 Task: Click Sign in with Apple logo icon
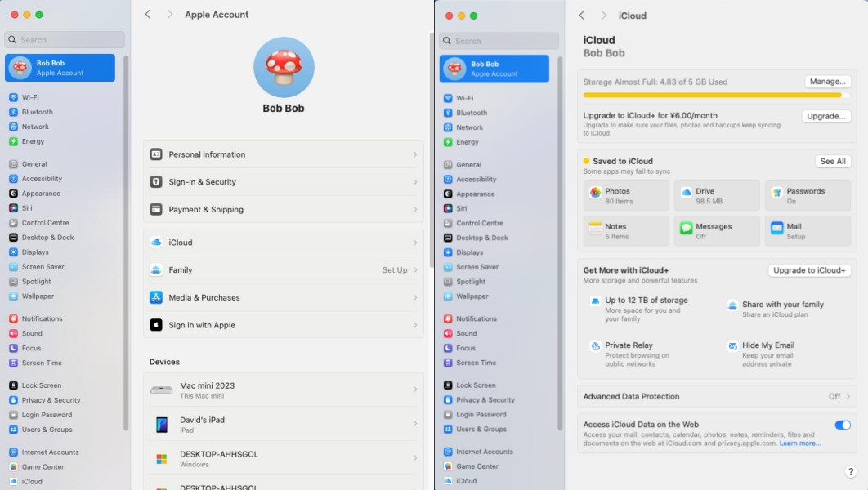(x=156, y=325)
